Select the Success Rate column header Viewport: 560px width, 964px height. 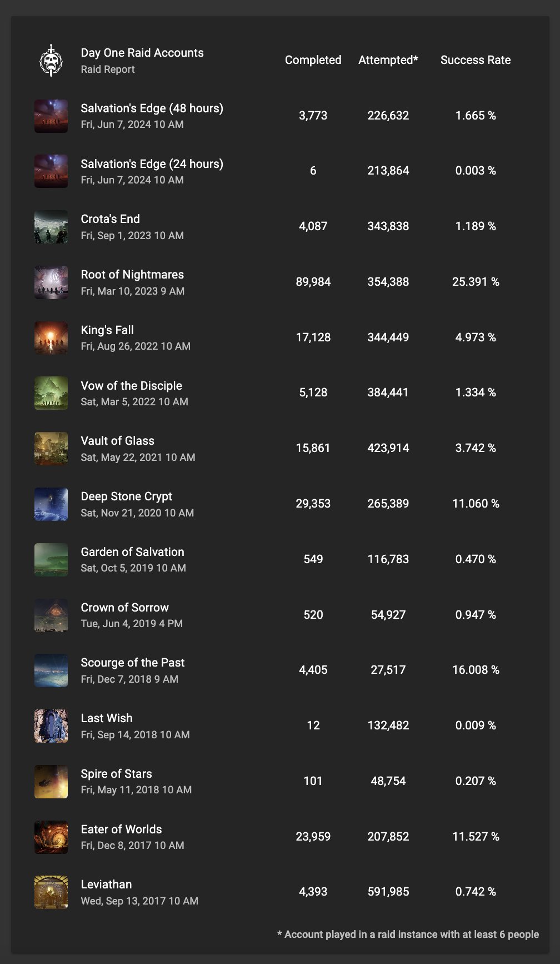[x=476, y=60]
